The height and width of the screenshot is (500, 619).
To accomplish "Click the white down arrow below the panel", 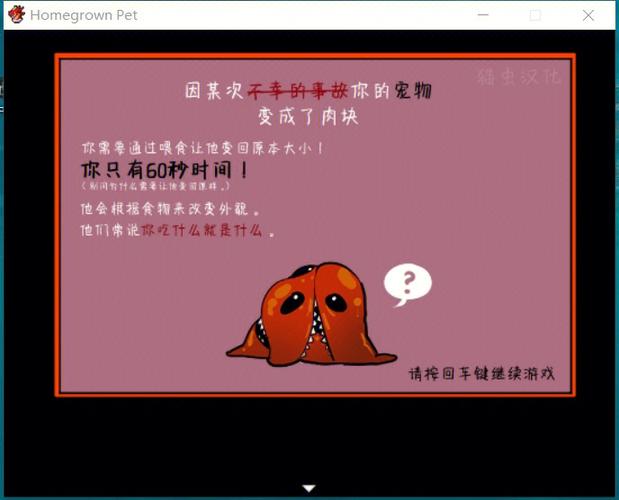I will [309, 489].
